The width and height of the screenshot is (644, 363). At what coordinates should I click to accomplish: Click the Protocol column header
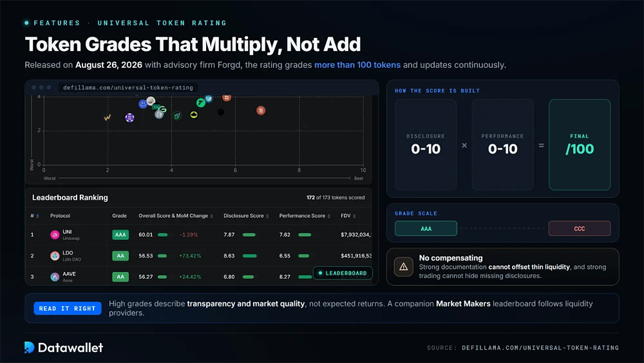tap(60, 216)
